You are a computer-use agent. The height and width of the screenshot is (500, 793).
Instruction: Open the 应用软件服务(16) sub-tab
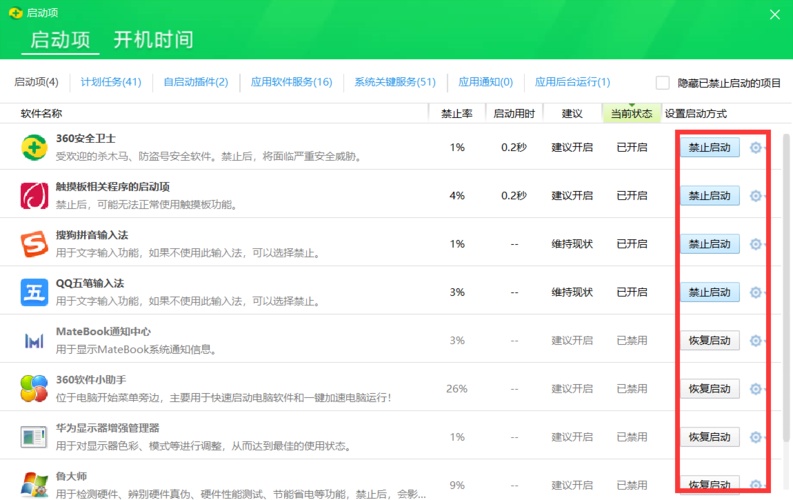point(291,82)
